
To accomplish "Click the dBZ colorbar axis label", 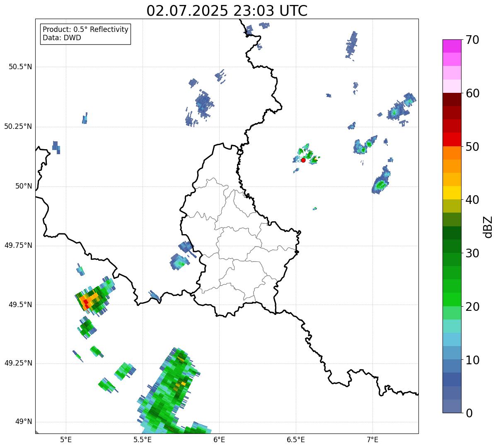I will click(x=488, y=227).
